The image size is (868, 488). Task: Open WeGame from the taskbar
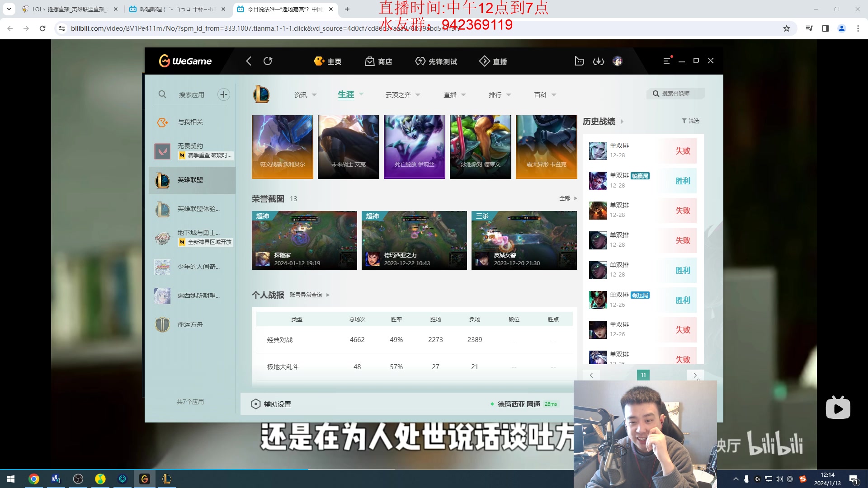(x=145, y=479)
